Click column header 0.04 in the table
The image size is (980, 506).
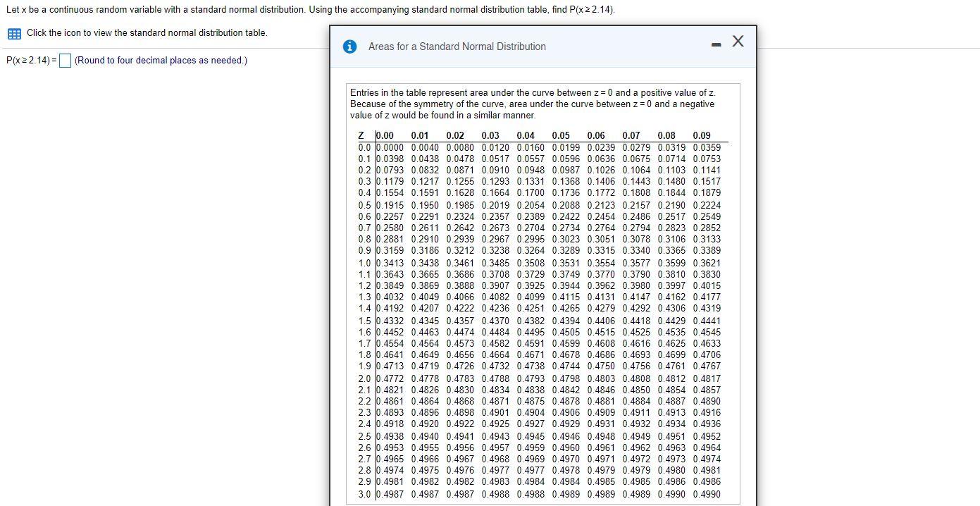click(x=525, y=135)
